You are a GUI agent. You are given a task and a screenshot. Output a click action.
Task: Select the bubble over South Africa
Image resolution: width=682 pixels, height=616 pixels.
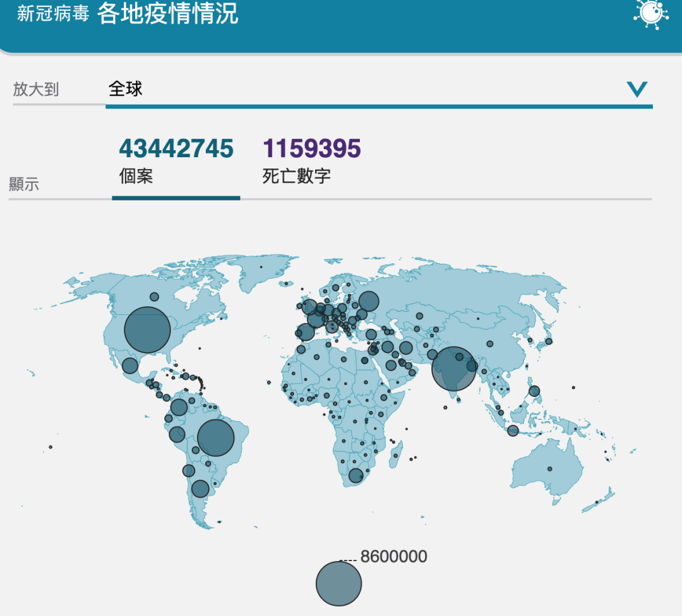356,476
